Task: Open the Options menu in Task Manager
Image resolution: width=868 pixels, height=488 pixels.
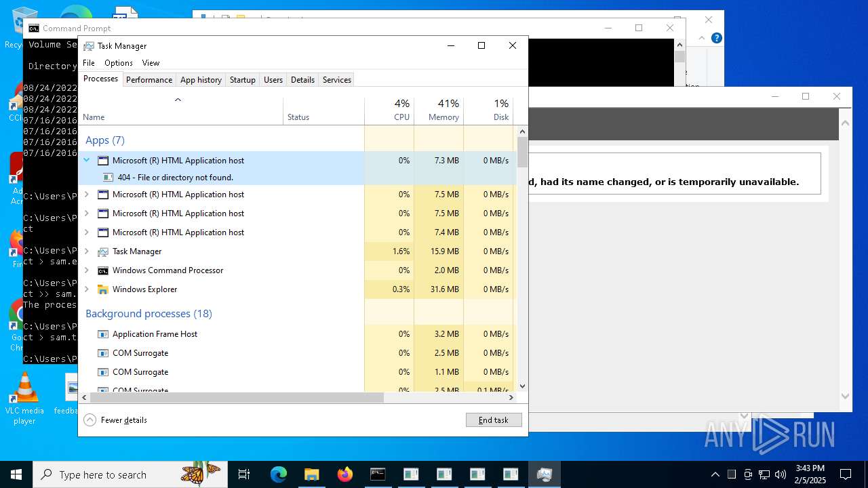Action: 119,63
